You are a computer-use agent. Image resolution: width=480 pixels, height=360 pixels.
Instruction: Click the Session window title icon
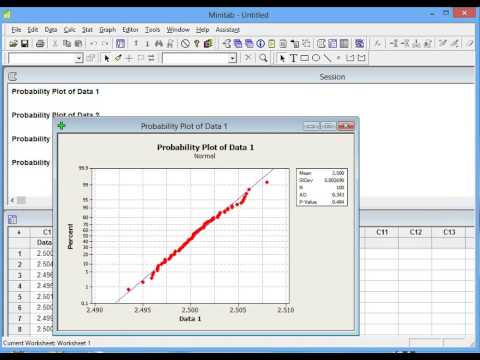12,77
